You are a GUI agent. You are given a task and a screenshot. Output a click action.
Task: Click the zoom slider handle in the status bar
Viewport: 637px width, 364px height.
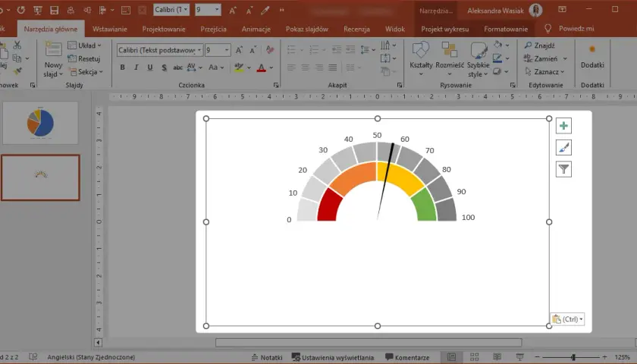[573, 357]
